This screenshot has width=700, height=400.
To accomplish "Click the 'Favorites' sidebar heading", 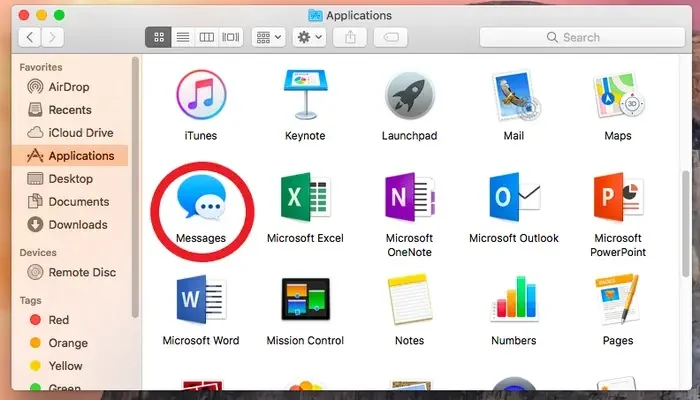I will pyautogui.click(x=41, y=67).
